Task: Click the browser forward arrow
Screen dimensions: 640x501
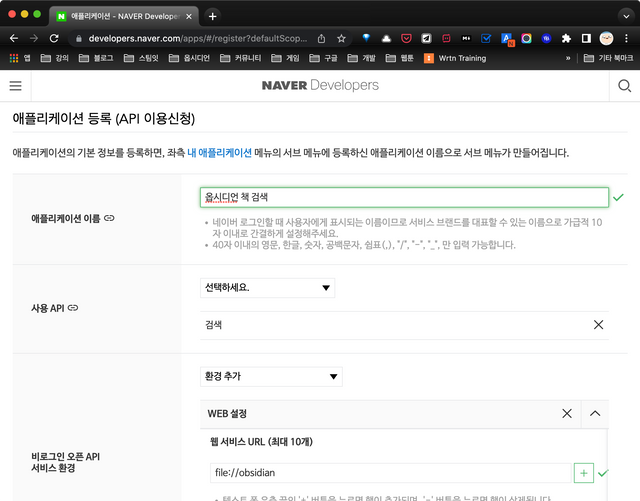Action: pyautogui.click(x=34, y=38)
